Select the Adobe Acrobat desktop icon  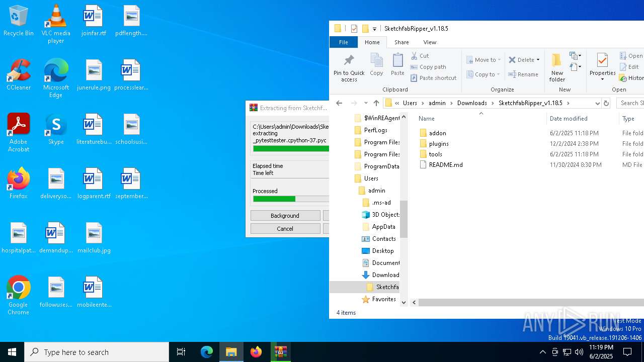tap(19, 133)
